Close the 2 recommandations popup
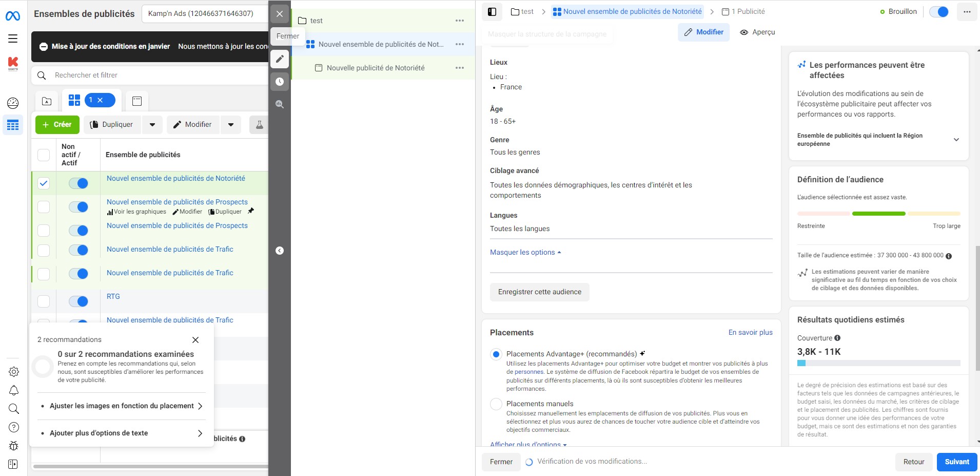980x476 pixels. pos(195,340)
